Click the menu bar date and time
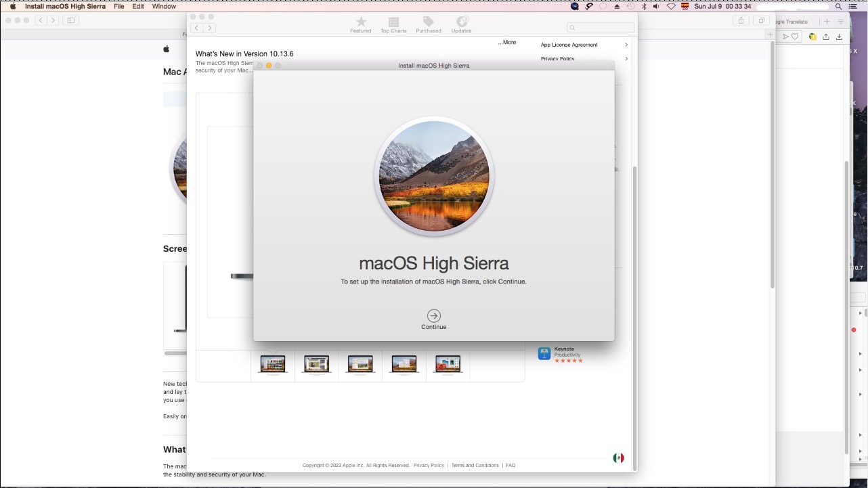The image size is (868, 488). tap(722, 6)
